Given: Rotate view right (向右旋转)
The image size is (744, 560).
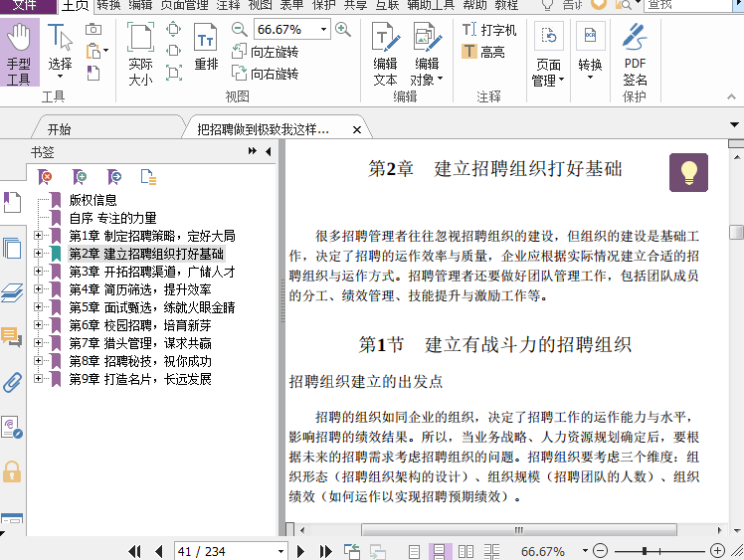Looking at the screenshot, I should click(266, 74).
